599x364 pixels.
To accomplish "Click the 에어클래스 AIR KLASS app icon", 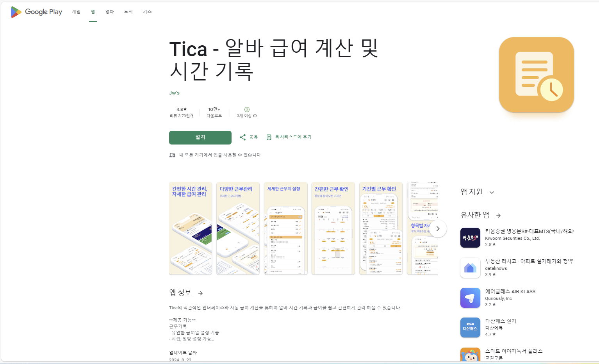I will (470, 298).
